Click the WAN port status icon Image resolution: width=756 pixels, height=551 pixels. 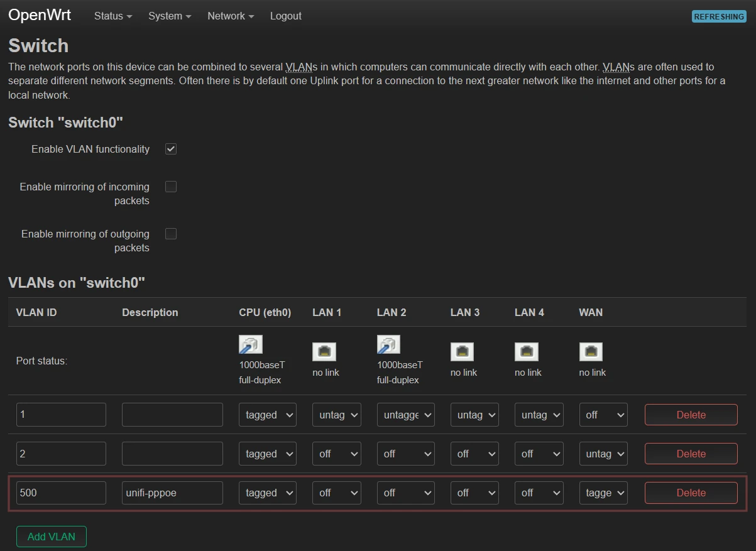coord(591,352)
